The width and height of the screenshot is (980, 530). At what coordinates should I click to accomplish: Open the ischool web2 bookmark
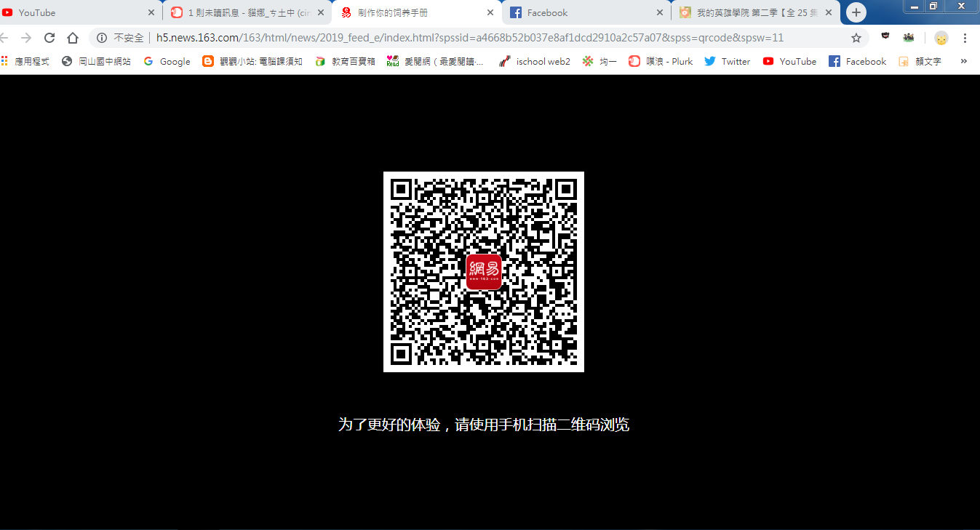pyautogui.click(x=535, y=61)
